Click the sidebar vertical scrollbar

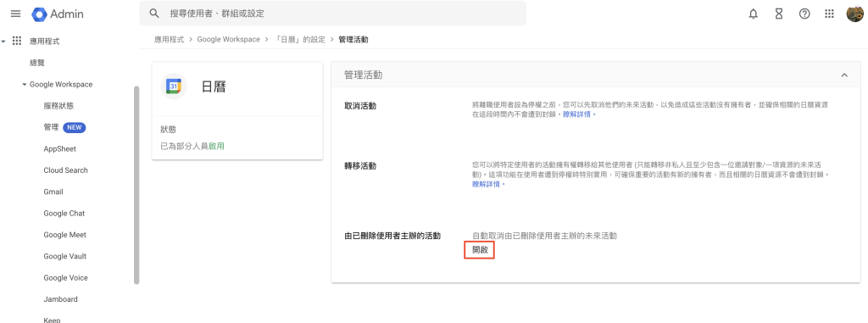point(136,186)
